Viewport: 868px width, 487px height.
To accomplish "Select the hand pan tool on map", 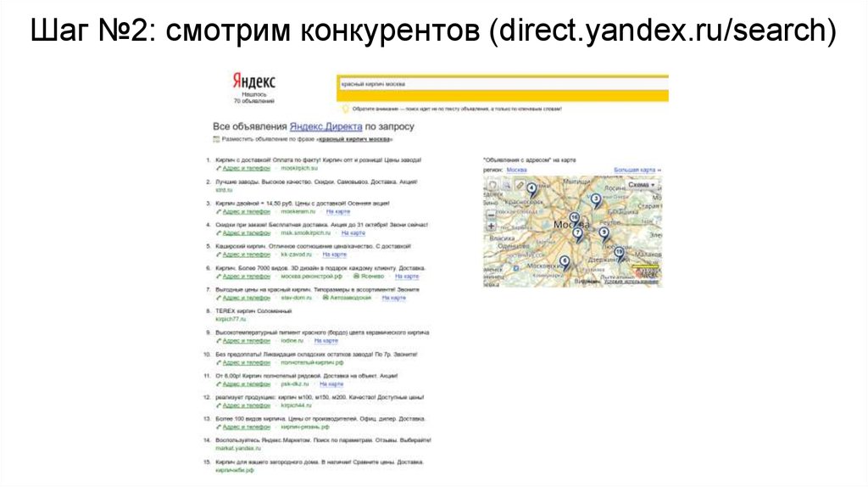I will pos(492,185).
